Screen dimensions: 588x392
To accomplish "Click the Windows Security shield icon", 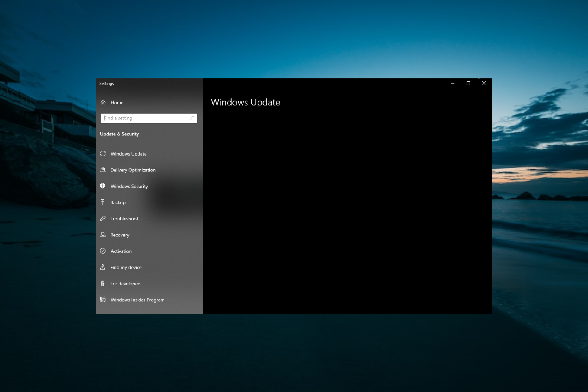I will click(103, 186).
